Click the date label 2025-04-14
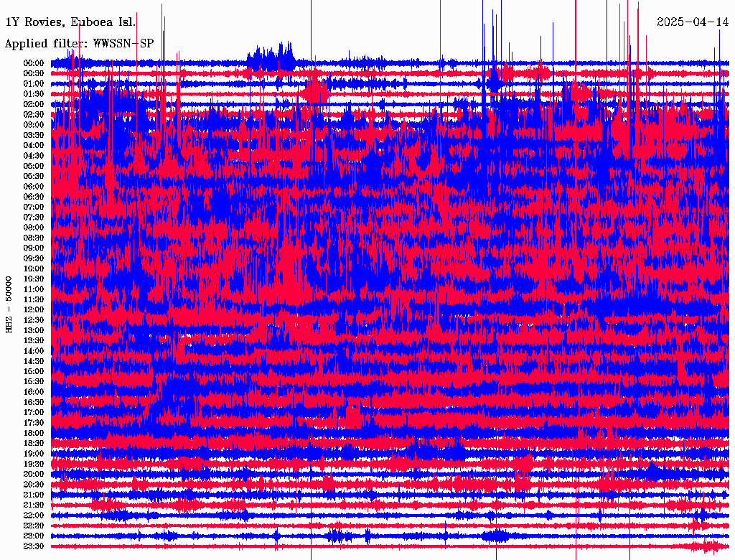735x560 pixels. [693, 22]
